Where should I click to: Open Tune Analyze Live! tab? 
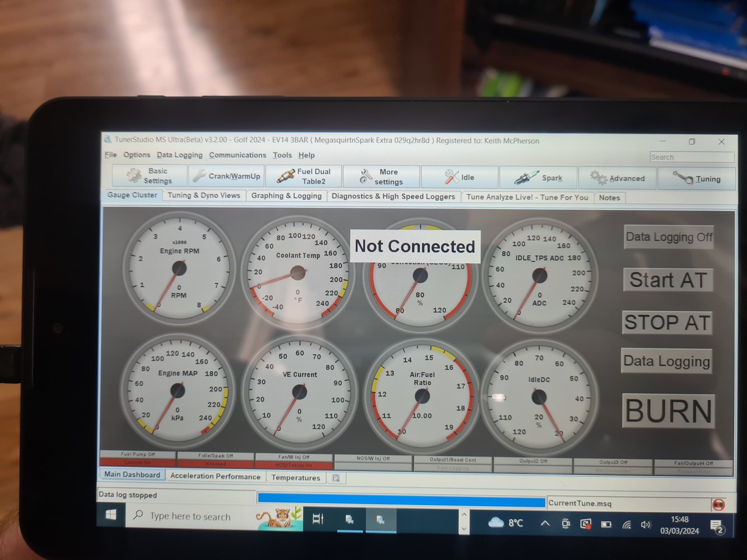[527, 197]
